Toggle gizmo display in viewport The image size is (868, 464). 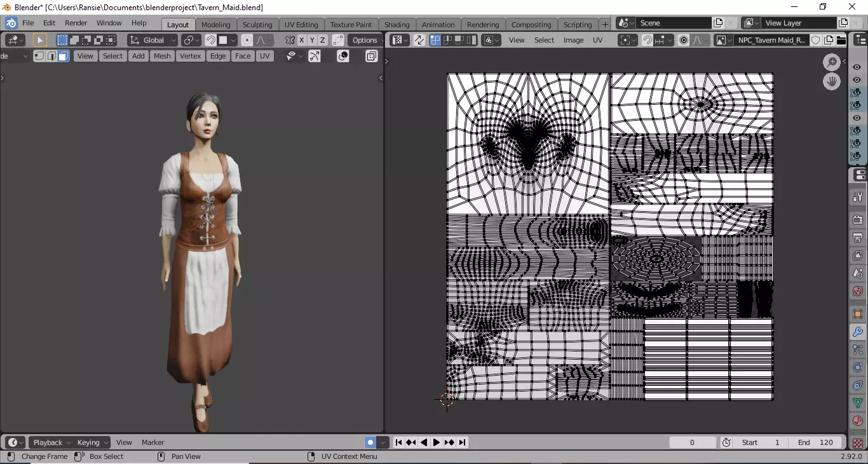[315, 56]
